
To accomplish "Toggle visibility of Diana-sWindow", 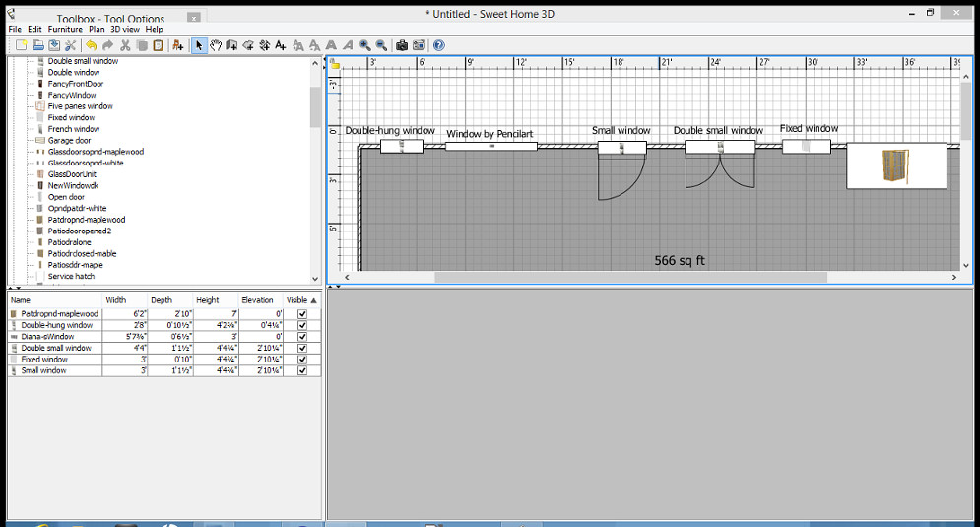I will [302, 337].
